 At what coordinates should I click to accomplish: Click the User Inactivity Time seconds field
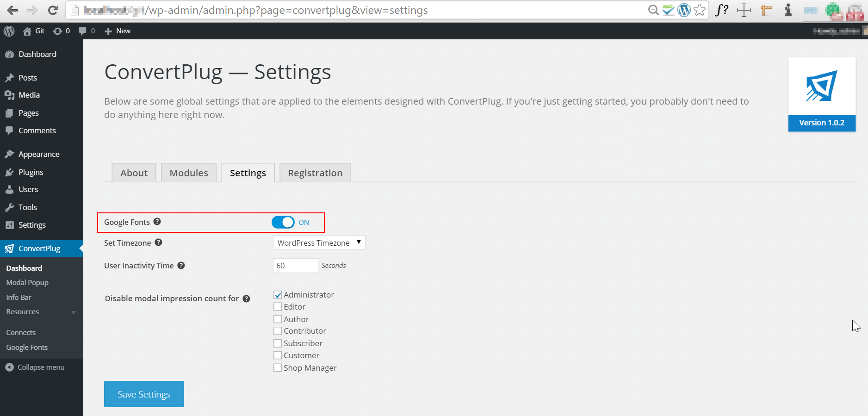point(295,266)
